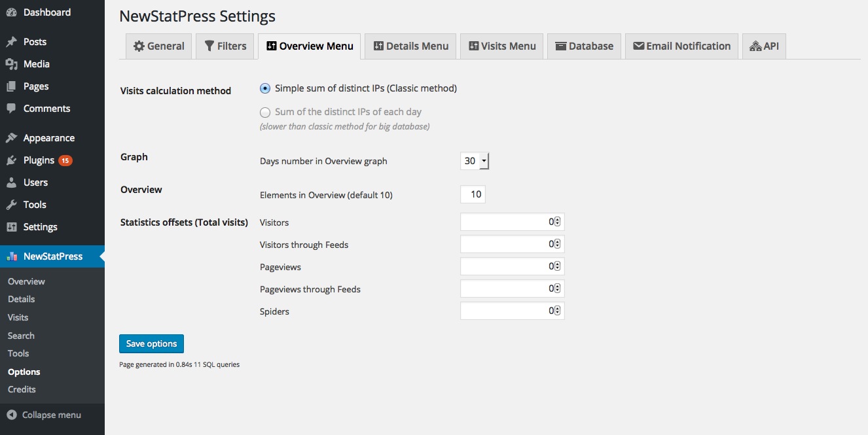
Task: Select Sum of distinct IPs each day
Action: coord(265,113)
